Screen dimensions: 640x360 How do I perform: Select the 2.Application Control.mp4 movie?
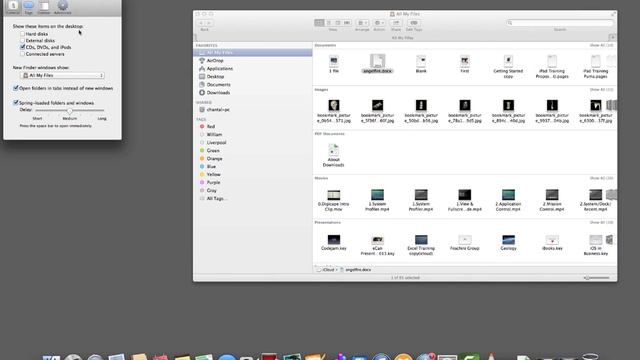pyautogui.click(x=508, y=200)
